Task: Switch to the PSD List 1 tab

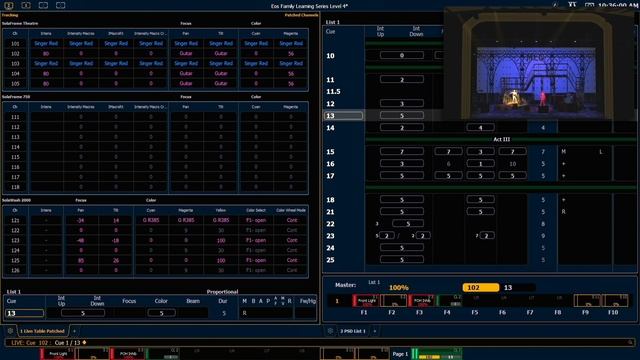Action: coord(353,331)
